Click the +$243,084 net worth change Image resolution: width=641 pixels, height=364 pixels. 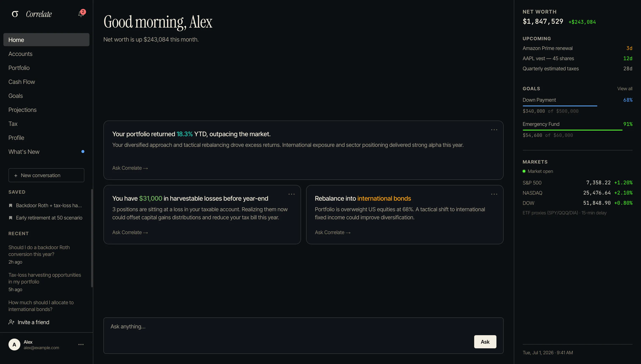point(582,22)
